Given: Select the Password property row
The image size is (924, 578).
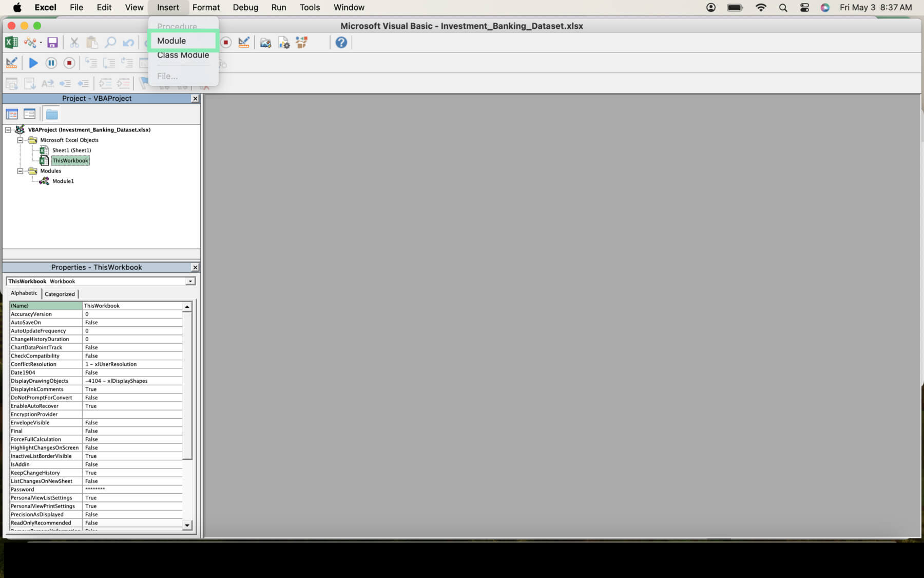Looking at the screenshot, I should [96, 490].
